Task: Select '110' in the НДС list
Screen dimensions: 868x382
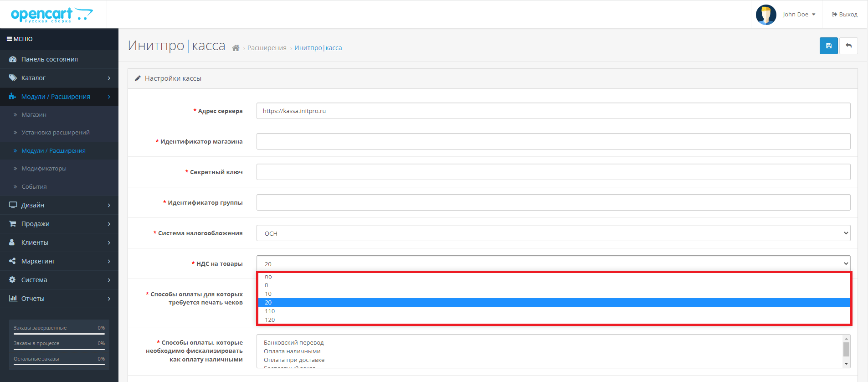Action: (x=554, y=311)
